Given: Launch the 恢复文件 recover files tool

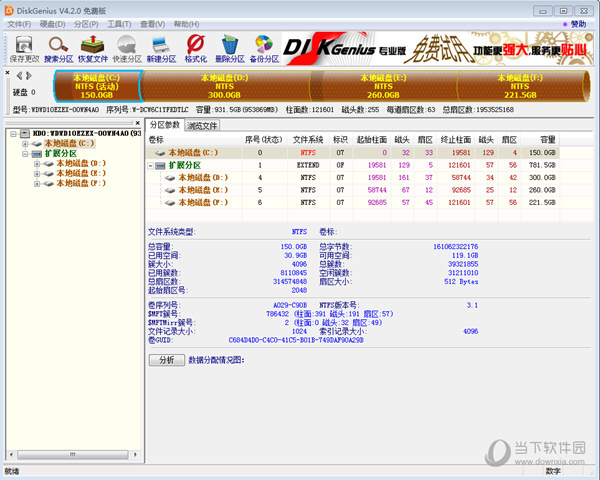Looking at the screenshot, I should coord(93,49).
